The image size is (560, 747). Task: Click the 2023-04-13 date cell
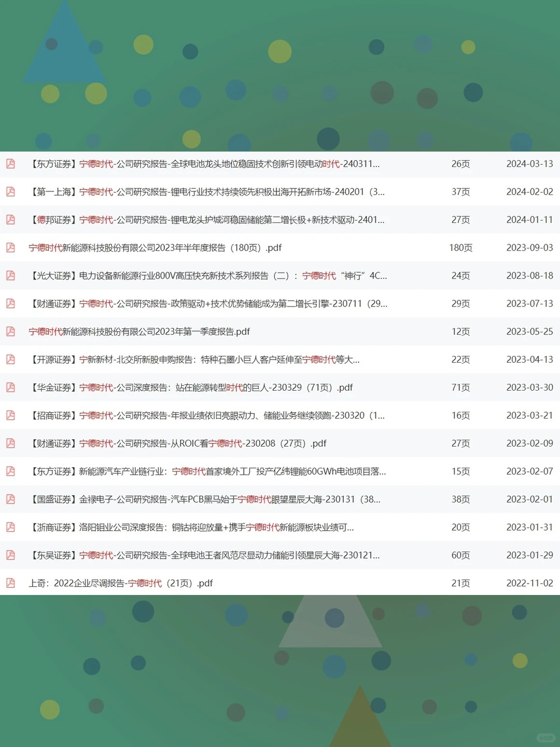click(530, 359)
